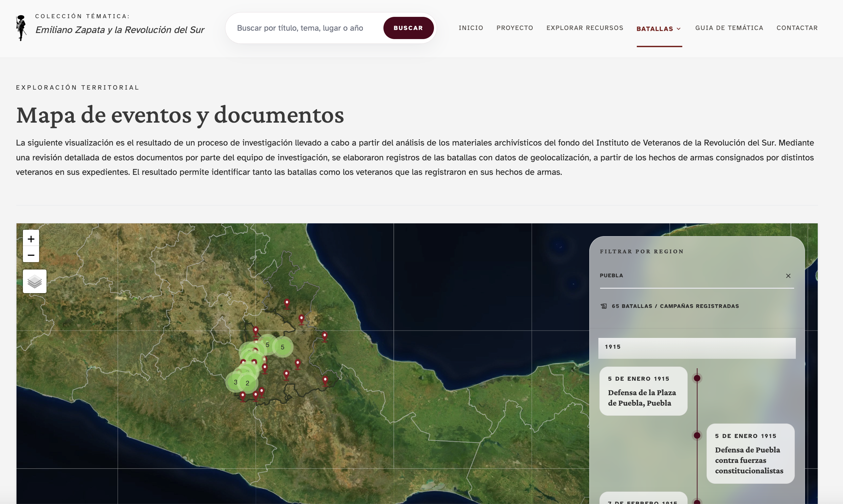Click the BUSCAR search button
The width and height of the screenshot is (843, 504).
[408, 28]
